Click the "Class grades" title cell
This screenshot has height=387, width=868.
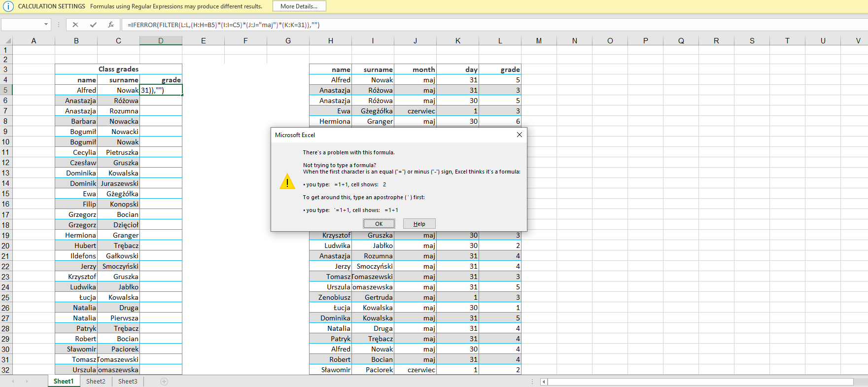point(118,69)
